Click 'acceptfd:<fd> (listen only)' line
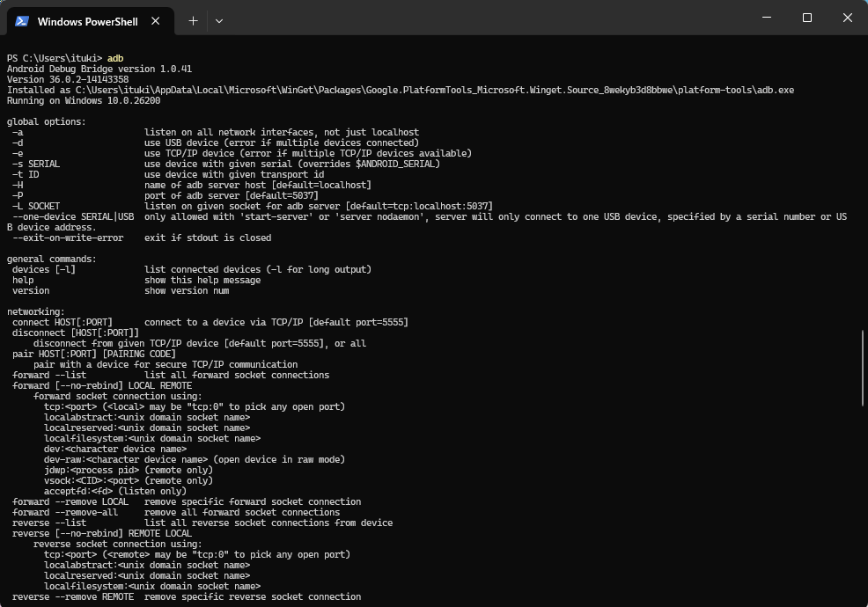The height and width of the screenshot is (607, 868). [x=115, y=491]
